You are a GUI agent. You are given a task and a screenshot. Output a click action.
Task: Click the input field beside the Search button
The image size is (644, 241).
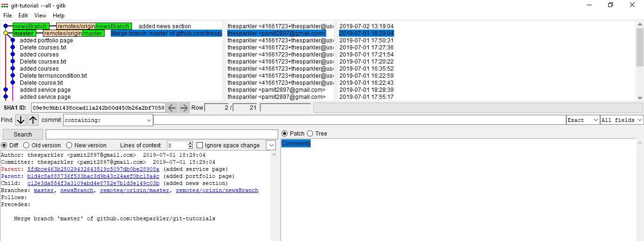162,135
